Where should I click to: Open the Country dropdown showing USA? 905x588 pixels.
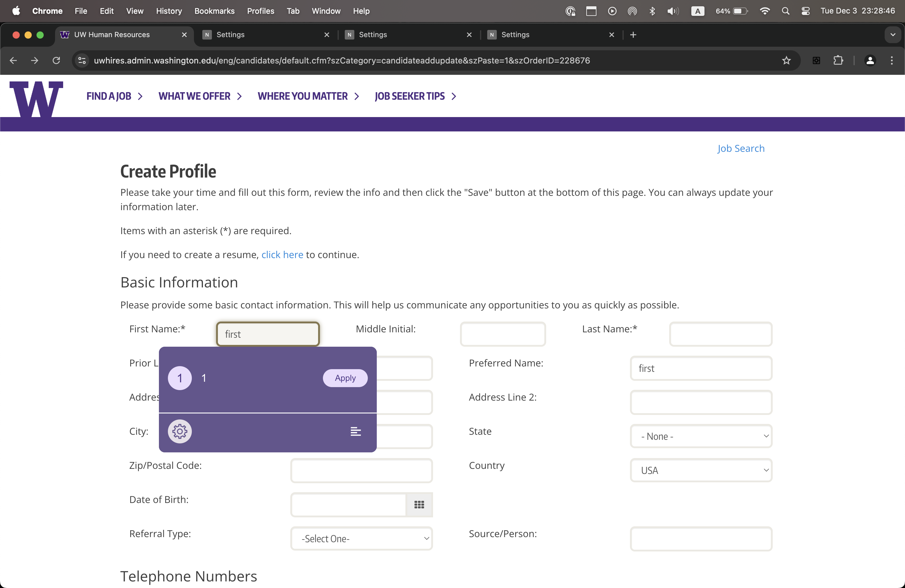point(701,470)
